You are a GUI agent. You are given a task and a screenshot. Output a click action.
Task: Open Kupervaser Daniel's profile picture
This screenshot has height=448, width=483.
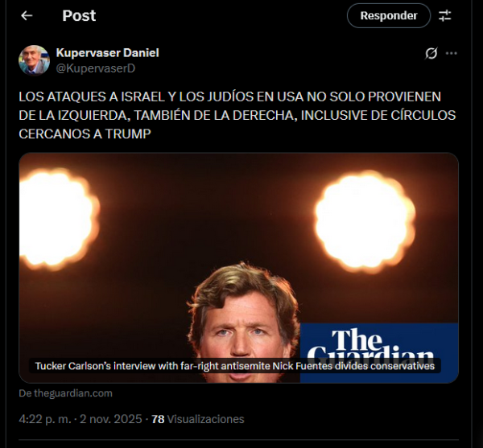pos(34,60)
